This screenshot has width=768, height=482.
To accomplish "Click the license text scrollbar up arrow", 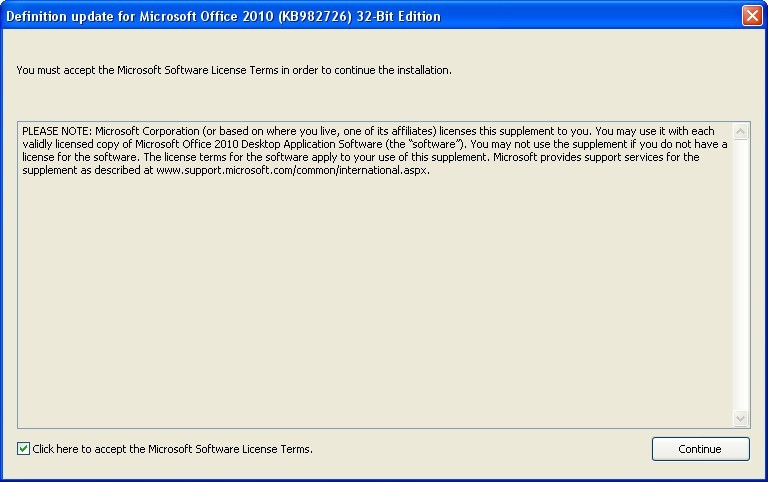I will (x=740, y=131).
